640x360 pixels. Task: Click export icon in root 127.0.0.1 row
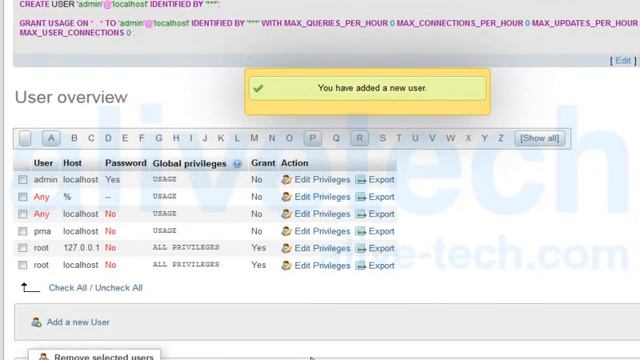coord(360,248)
